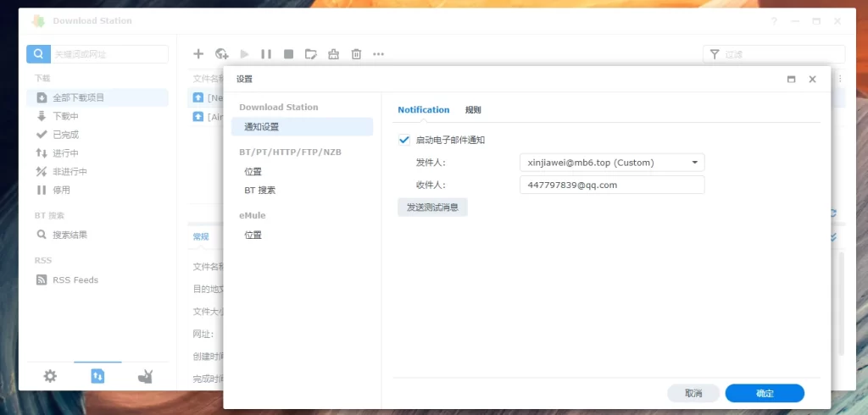
Task: Open 位置 under eMule section
Action: (303, 235)
